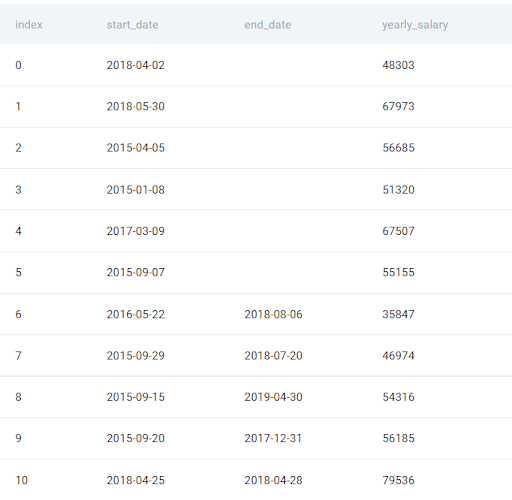The height and width of the screenshot is (500, 512).
Task: Click index cell 7
Action: pos(18,356)
